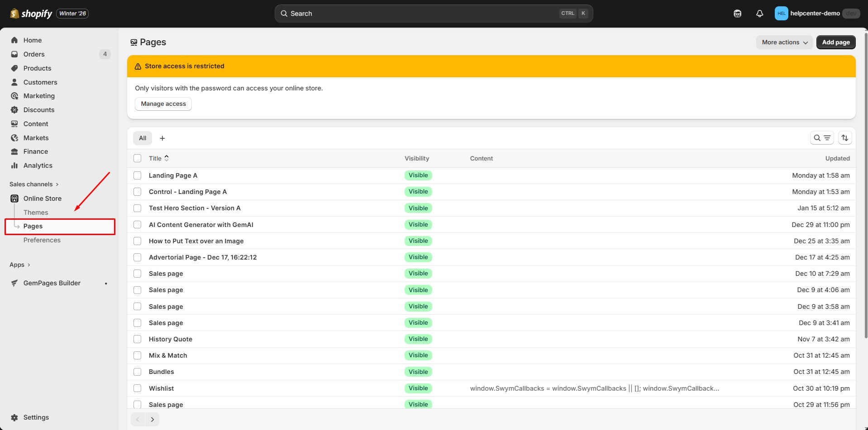Open the notifications bell icon
The height and width of the screenshot is (430, 868).
tap(759, 14)
